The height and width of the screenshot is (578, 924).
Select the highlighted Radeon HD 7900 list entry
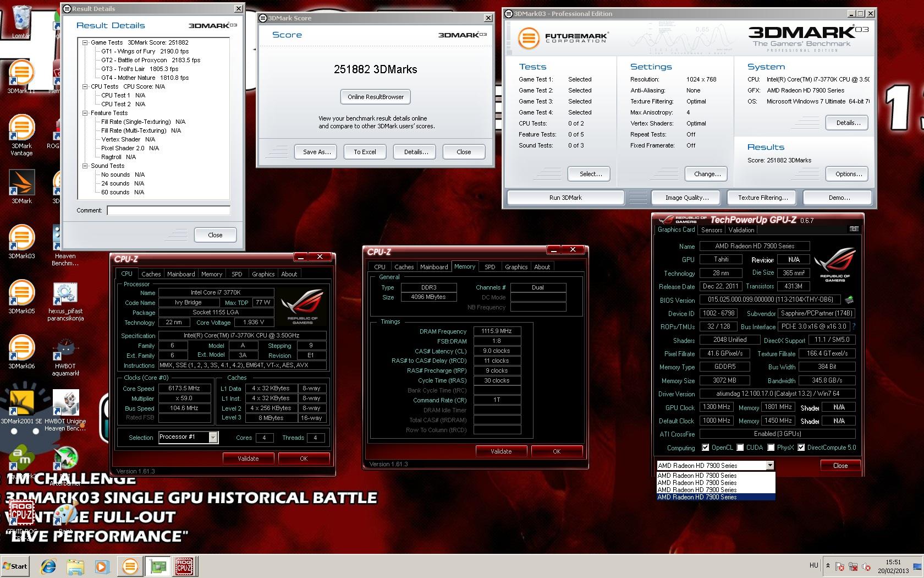716,497
